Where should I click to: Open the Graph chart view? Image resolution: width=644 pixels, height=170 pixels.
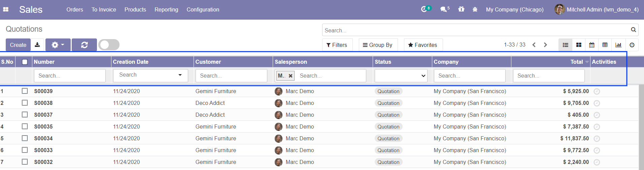(618, 45)
